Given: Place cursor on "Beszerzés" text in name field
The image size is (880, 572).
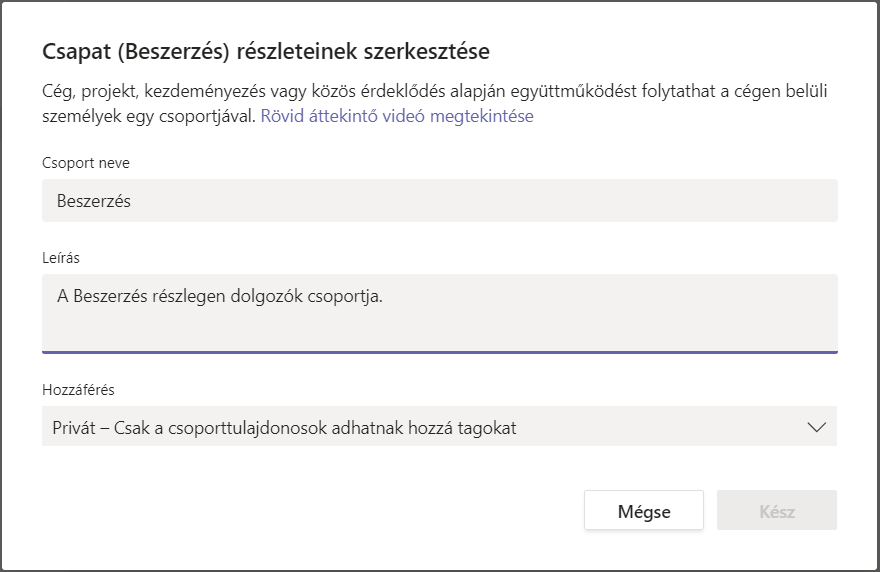Looking at the screenshot, I should click(x=94, y=201).
